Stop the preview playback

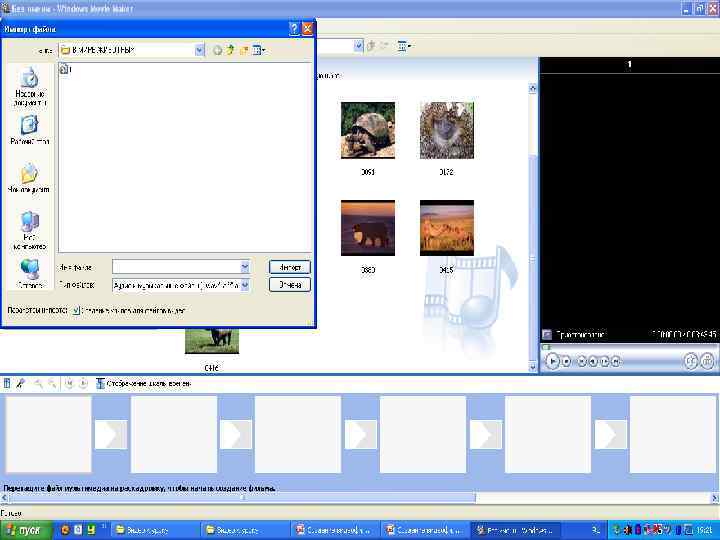tap(567, 362)
